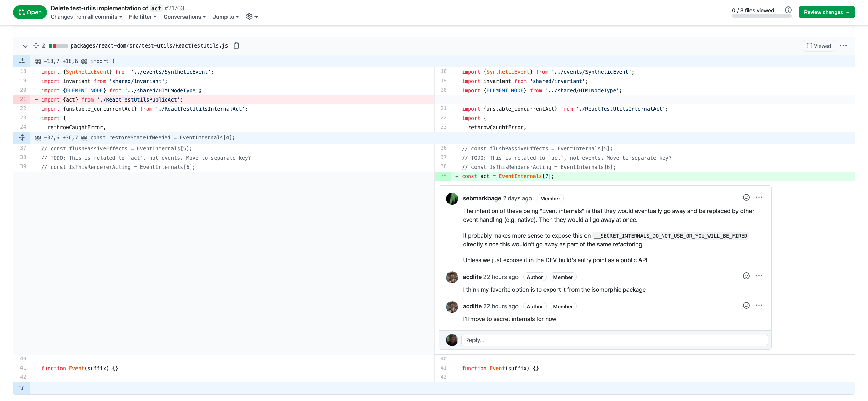The image size is (868, 401).
Task: Expand diff upward at line 18 hunk
Action: 22,61
